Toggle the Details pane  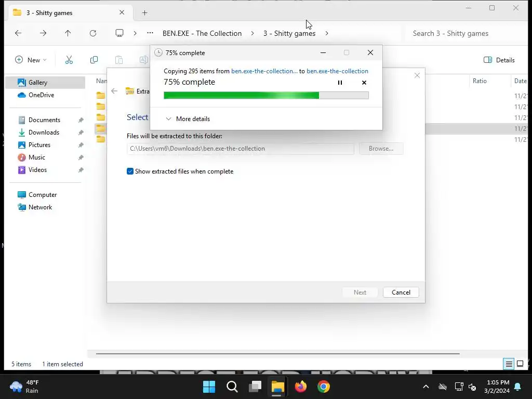[499, 60]
